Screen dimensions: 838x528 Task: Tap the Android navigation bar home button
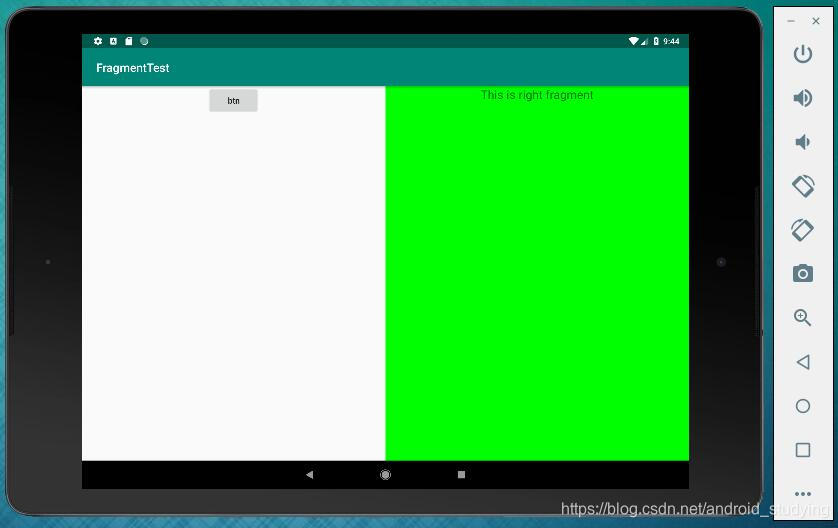pyautogui.click(x=385, y=475)
